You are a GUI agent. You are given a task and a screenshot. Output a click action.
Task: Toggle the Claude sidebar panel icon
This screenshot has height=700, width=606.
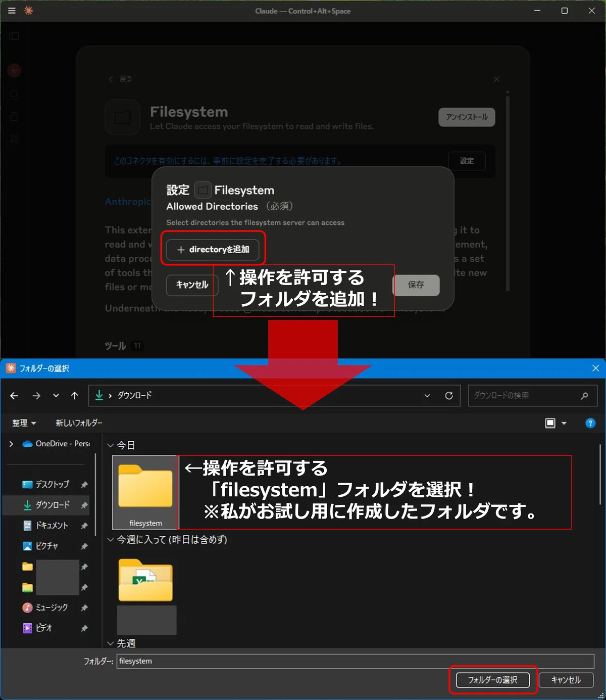14,36
